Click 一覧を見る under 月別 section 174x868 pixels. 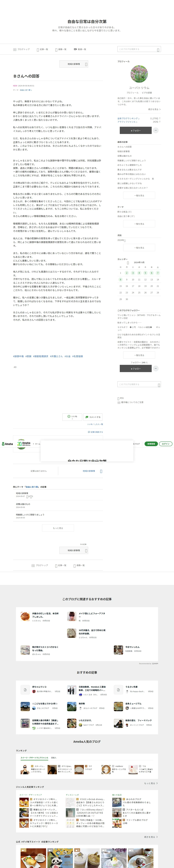139,248
